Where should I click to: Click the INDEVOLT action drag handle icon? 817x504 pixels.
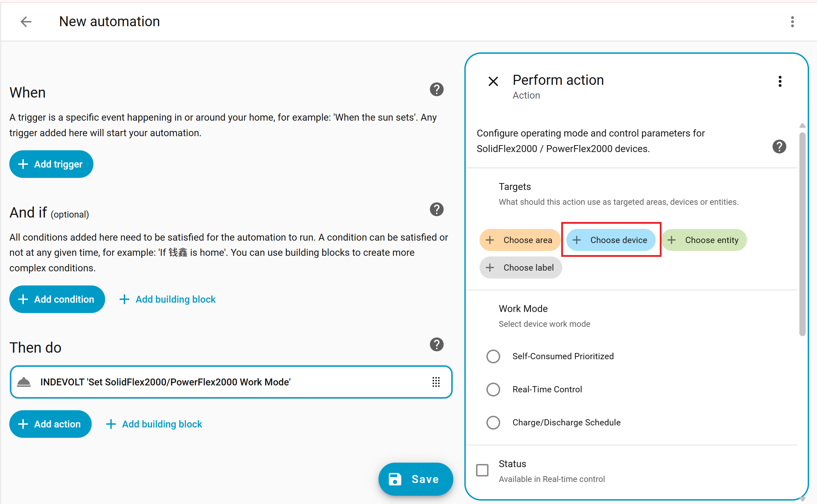(436, 382)
